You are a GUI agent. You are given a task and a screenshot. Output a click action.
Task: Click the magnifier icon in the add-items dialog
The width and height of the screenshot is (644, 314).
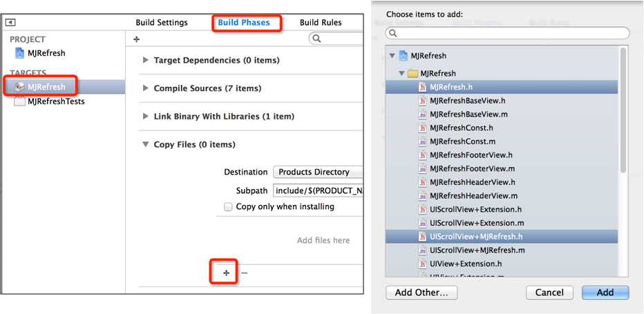tap(392, 33)
